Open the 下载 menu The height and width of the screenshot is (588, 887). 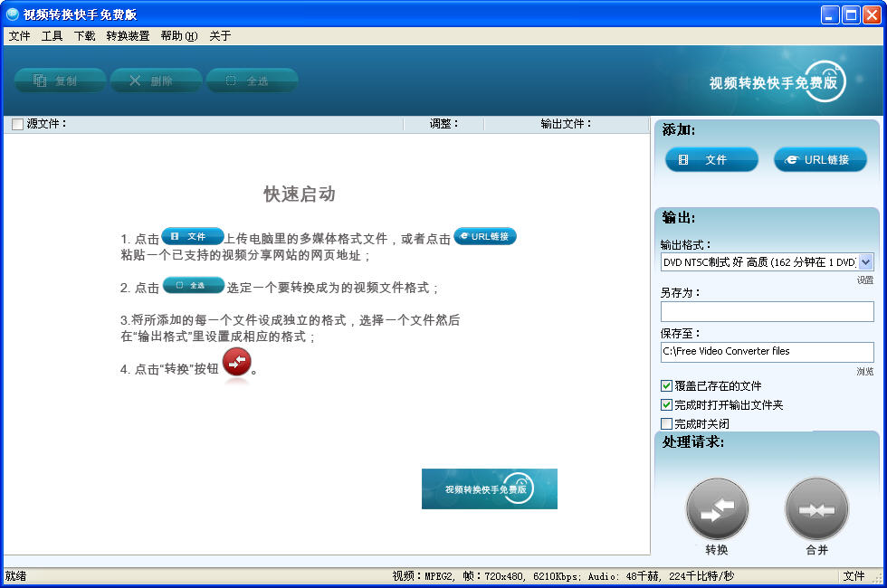click(x=85, y=35)
